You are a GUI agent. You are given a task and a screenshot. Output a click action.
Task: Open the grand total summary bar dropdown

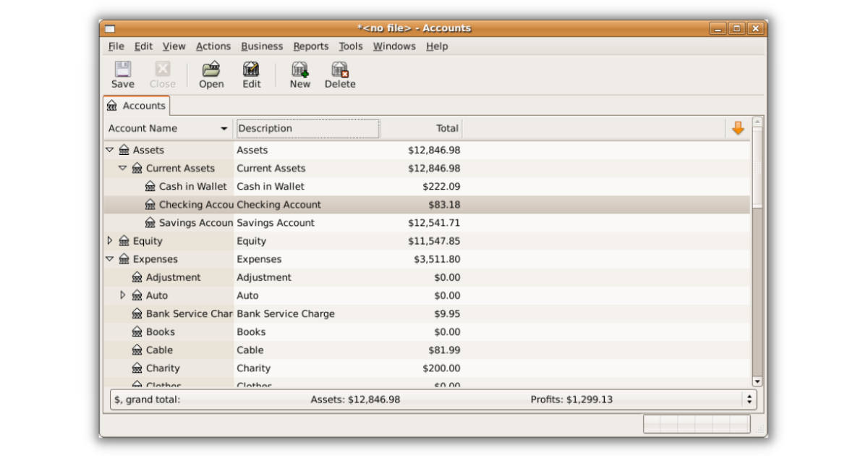click(x=749, y=400)
